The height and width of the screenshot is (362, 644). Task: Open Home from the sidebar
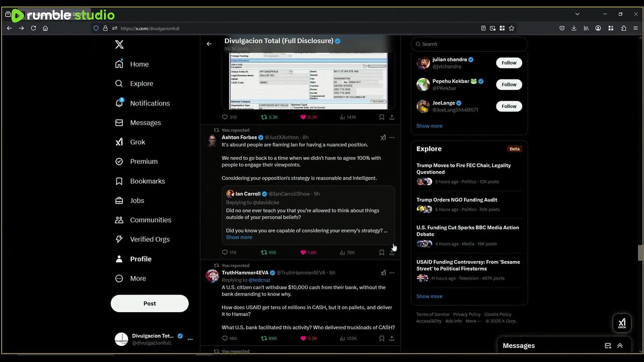(132, 64)
